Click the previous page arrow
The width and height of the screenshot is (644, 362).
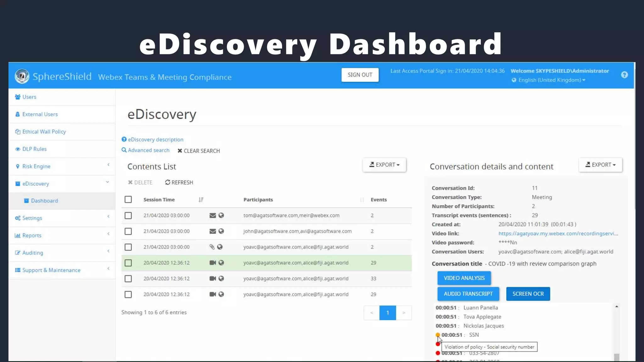(372, 313)
